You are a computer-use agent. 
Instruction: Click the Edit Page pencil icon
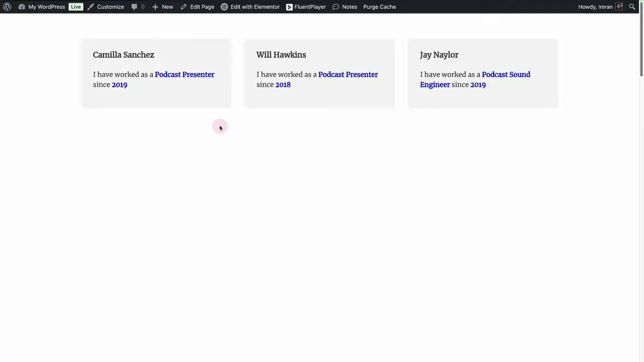pos(184,7)
